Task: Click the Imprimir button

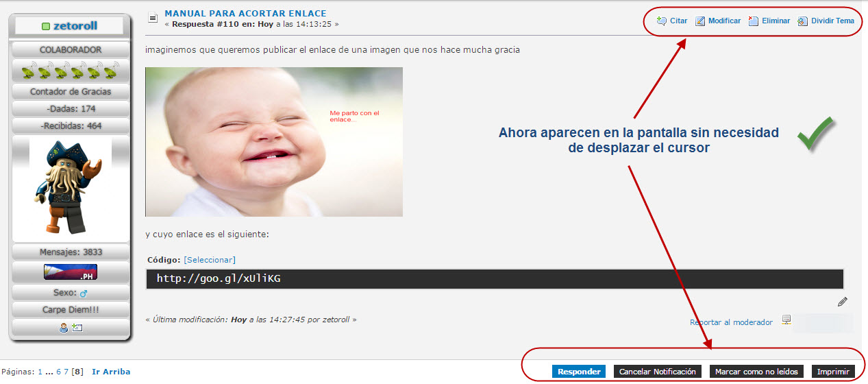Action: click(833, 372)
